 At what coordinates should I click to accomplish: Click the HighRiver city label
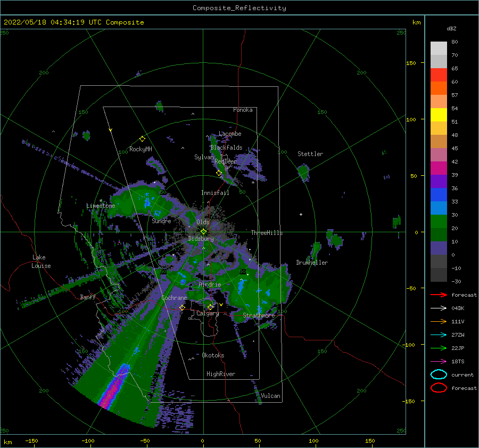coord(221,374)
